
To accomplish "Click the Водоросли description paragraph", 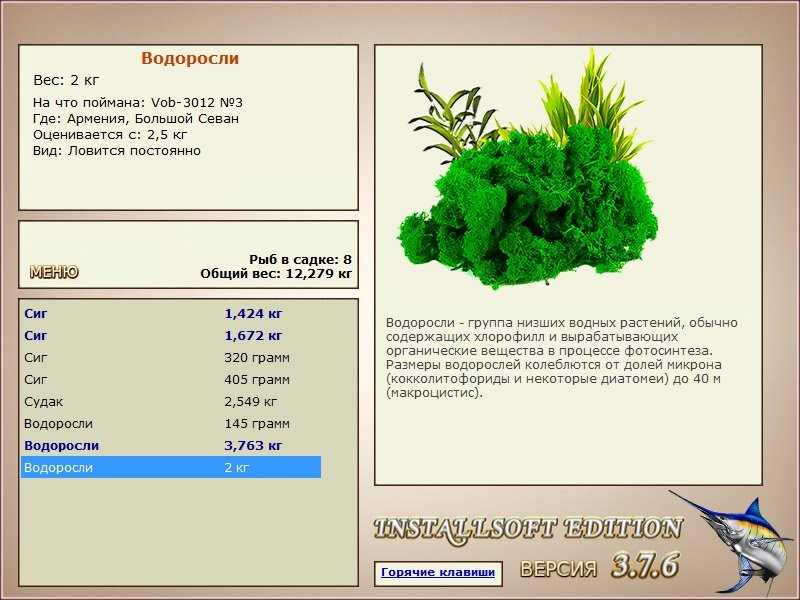I will (x=562, y=358).
